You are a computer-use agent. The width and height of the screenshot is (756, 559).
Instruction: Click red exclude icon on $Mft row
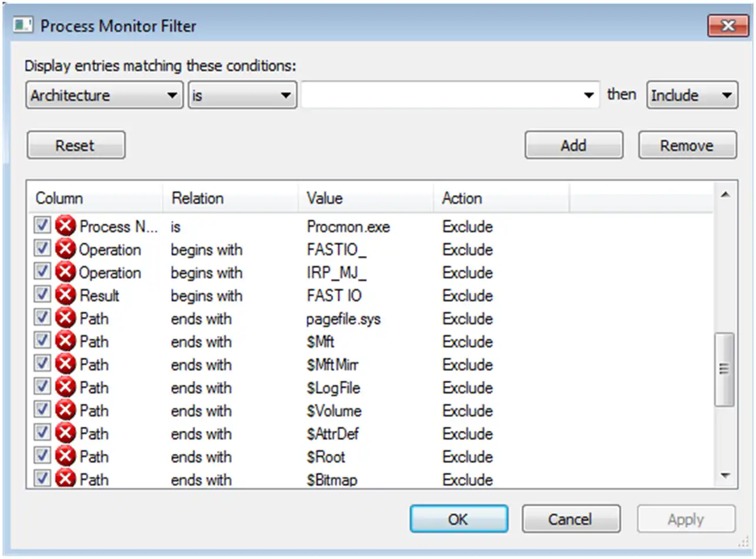click(x=65, y=342)
